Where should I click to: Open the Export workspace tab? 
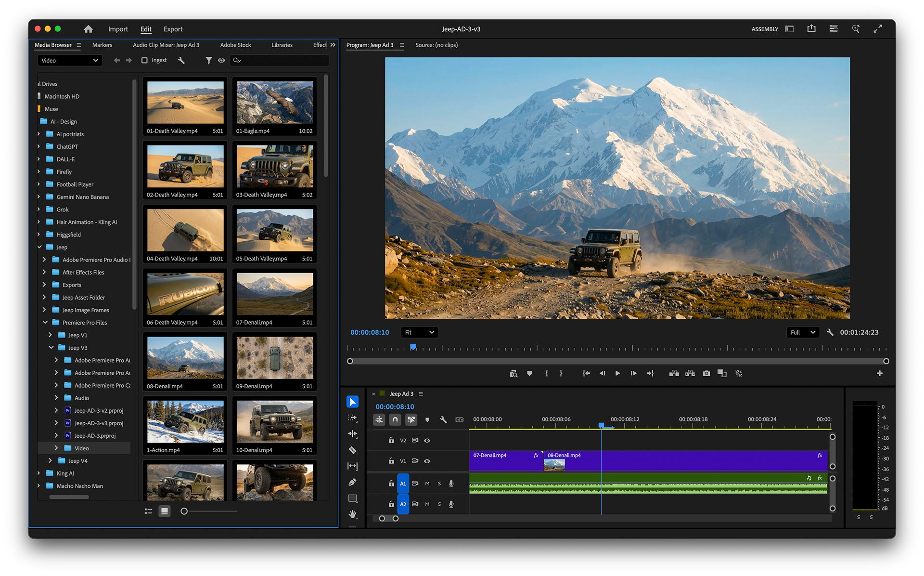[x=173, y=29]
